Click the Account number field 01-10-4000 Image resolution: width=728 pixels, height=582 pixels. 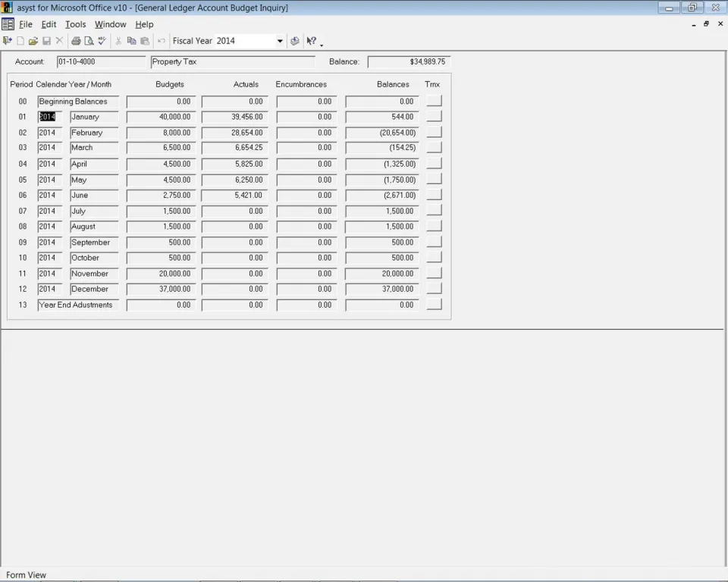pyautogui.click(x=101, y=61)
